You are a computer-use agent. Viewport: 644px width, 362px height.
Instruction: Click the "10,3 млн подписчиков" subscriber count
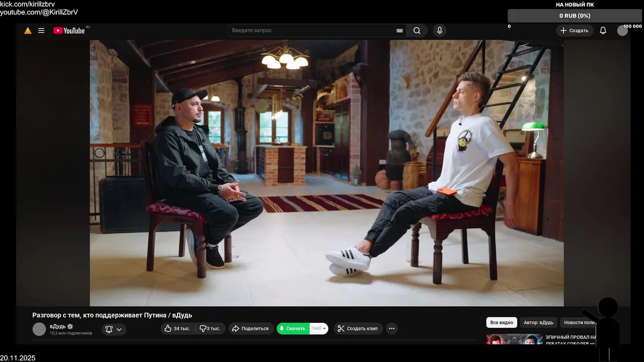[71, 333]
